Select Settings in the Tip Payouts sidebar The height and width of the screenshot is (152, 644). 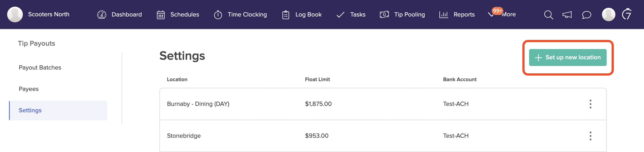click(58, 110)
